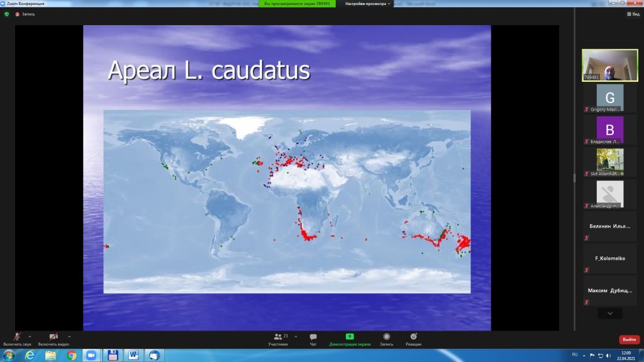Expand audio options arrow next to microphone

[x=30, y=336]
